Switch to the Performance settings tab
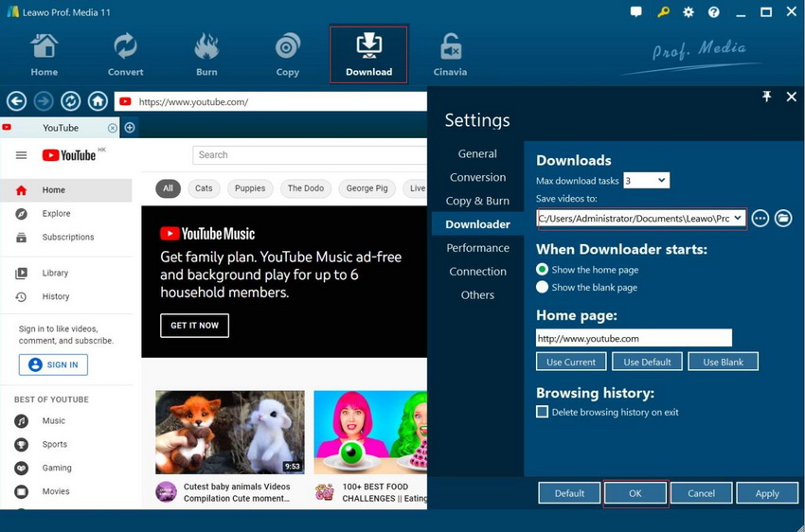 click(477, 248)
